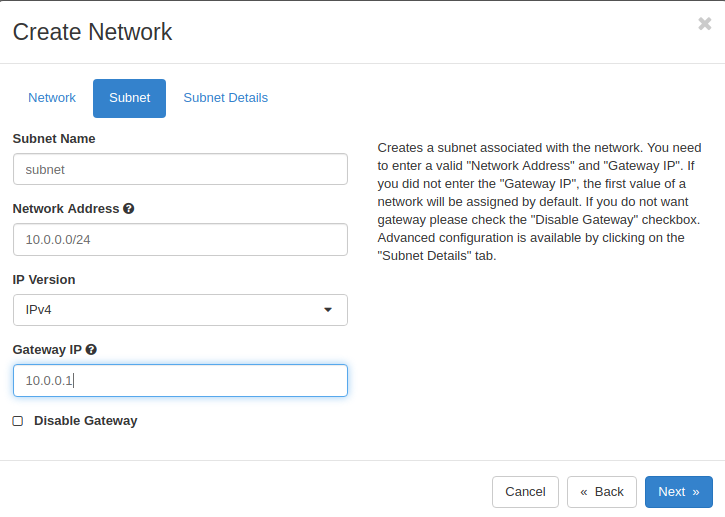Screen dimensions: 725x517
Task: Proceed with the Next button
Action: click(679, 492)
